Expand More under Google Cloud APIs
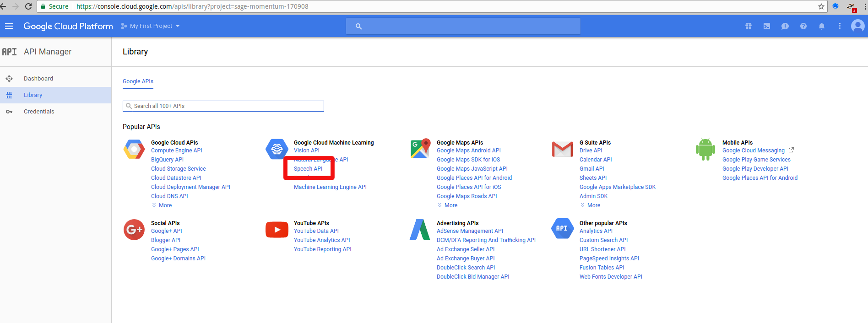868x323 pixels. coord(165,205)
